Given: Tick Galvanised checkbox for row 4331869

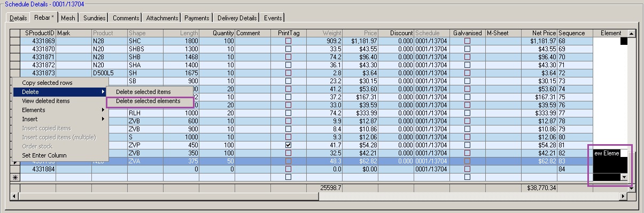Looking at the screenshot, I should pyautogui.click(x=468, y=41).
